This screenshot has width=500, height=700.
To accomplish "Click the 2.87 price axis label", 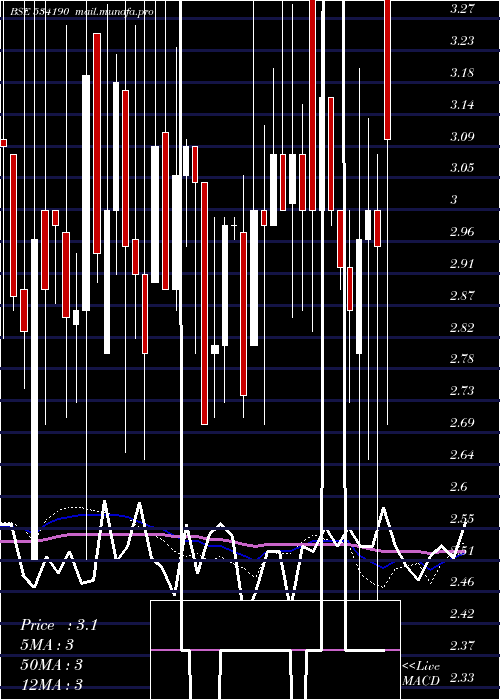I will (x=461, y=295).
